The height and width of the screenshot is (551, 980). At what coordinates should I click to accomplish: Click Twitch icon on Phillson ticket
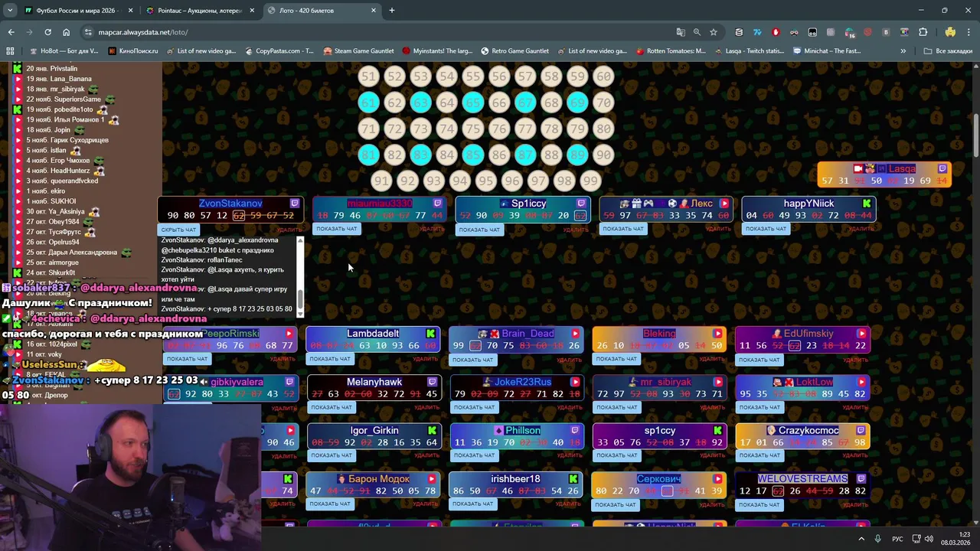(x=575, y=431)
